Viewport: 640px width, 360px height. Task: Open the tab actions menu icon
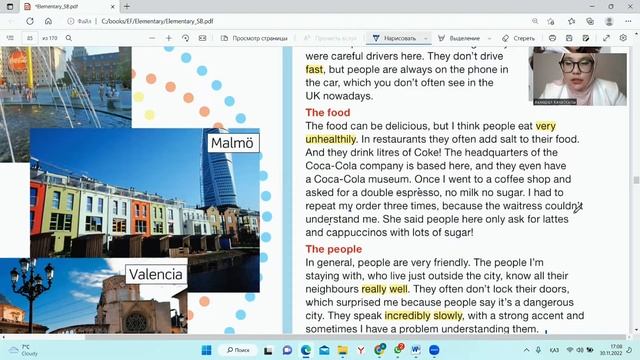[10, 7]
